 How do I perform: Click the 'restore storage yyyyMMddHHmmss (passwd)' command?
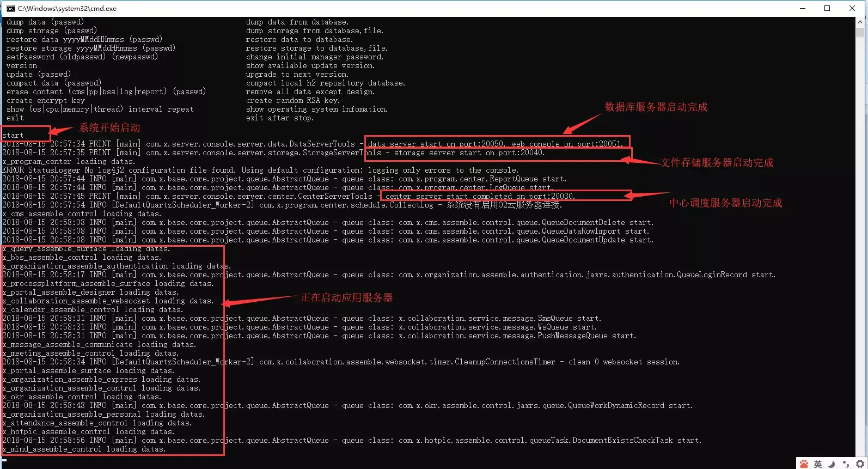[x=91, y=48]
